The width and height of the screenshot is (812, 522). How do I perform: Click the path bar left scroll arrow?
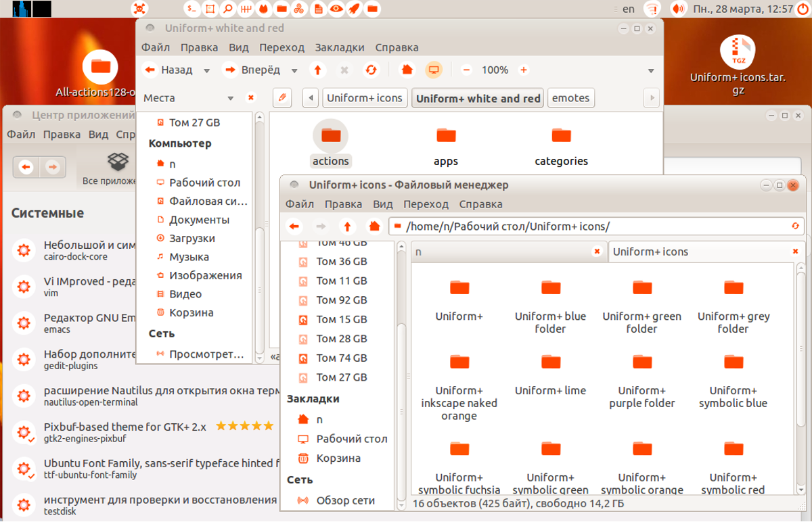pos(311,98)
